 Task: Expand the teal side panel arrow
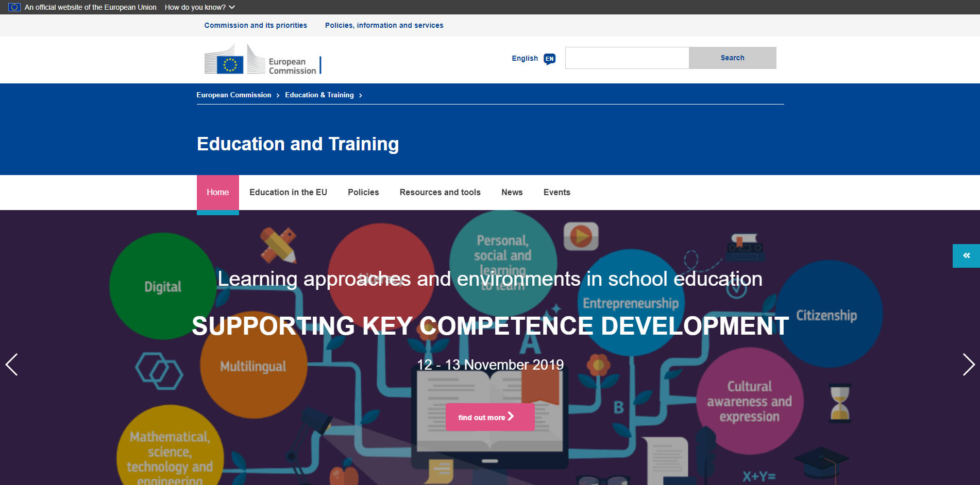pyautogui.click(x=966, y=255)
